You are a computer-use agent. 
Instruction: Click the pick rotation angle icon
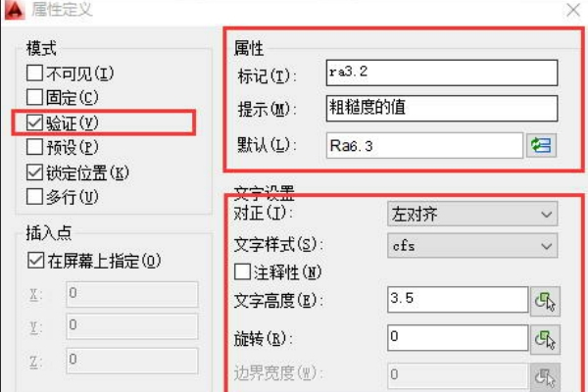[544, 338]
